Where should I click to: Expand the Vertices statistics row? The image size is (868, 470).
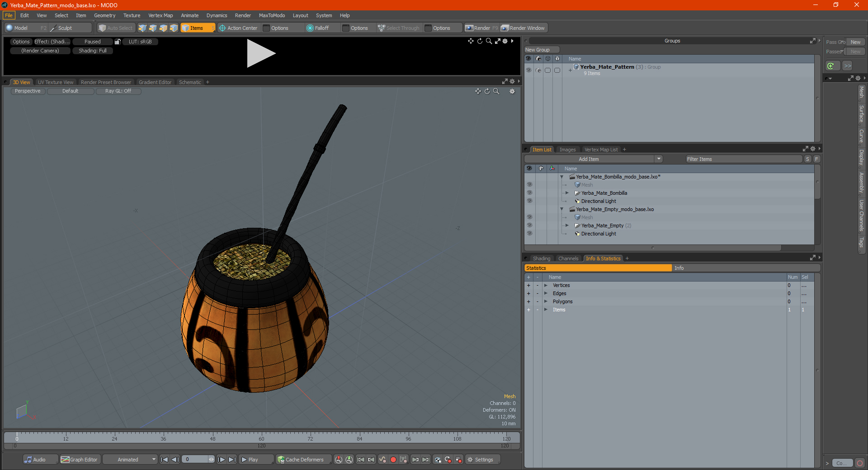coord(546,285)
